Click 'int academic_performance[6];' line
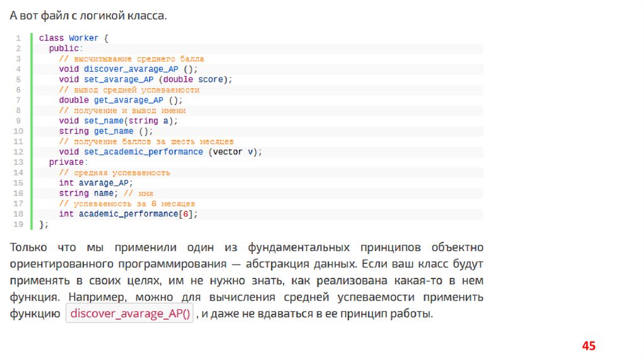The height and width of the screenshot is (361, 644). tap(128, 214)
